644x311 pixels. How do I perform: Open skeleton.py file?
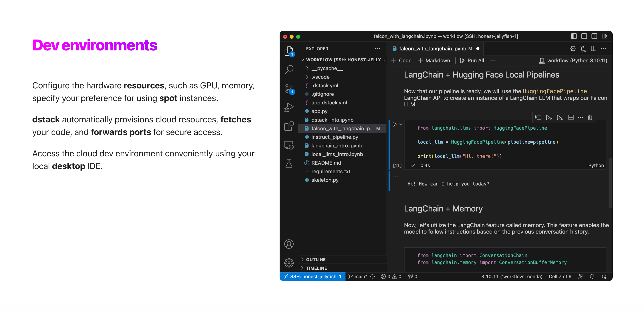(x=343, y=180)
